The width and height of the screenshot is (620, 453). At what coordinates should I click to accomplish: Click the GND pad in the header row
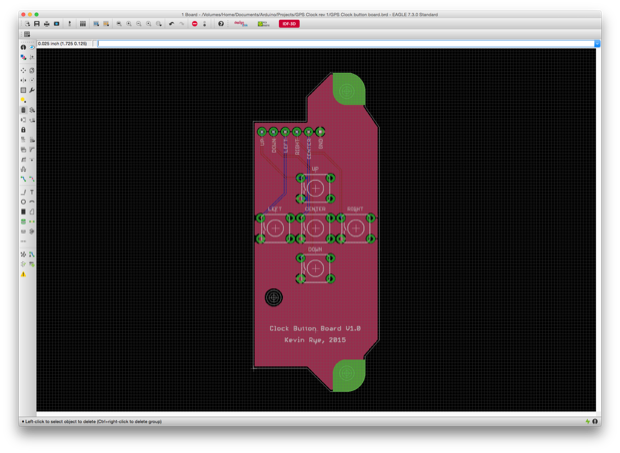320,131
